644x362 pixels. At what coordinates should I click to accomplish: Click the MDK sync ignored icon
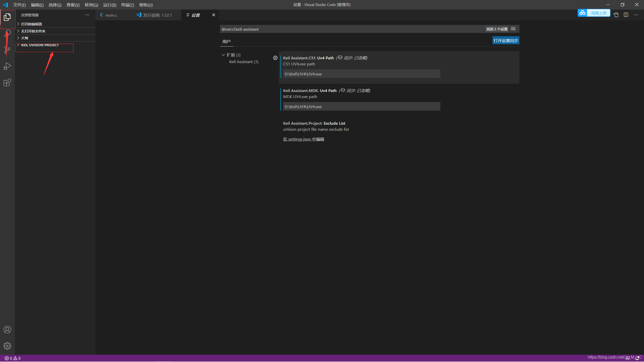pyautogui.click(x=343, y=90)
